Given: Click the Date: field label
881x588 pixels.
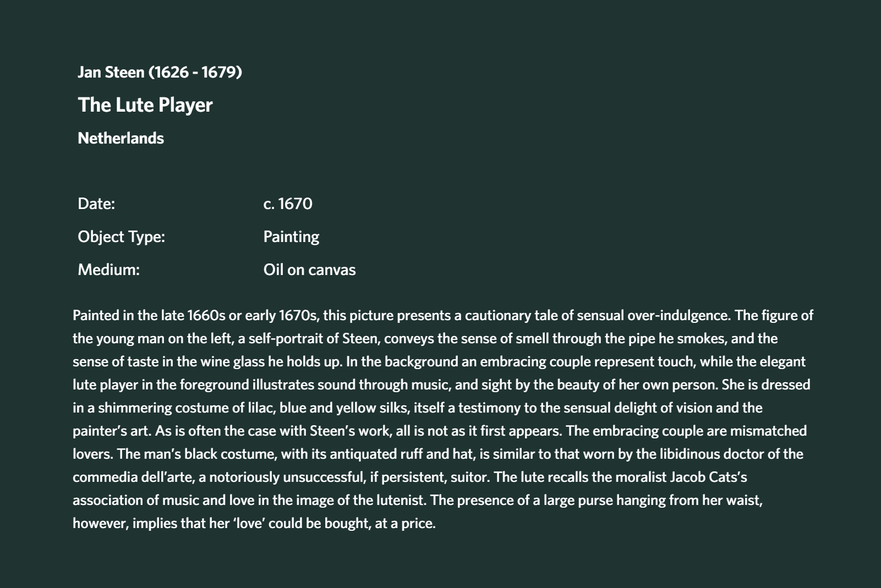Looking at the screenshot, I should pos(96,204).
